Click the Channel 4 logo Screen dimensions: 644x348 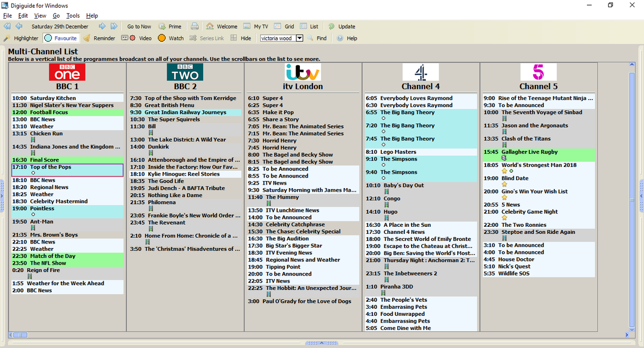[421, 72]
